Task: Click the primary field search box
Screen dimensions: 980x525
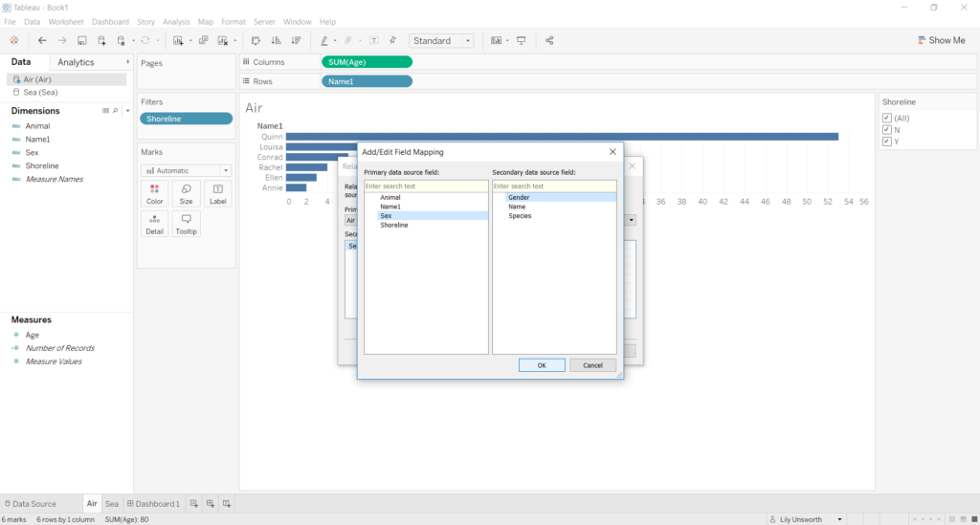Action: point(426,186)
